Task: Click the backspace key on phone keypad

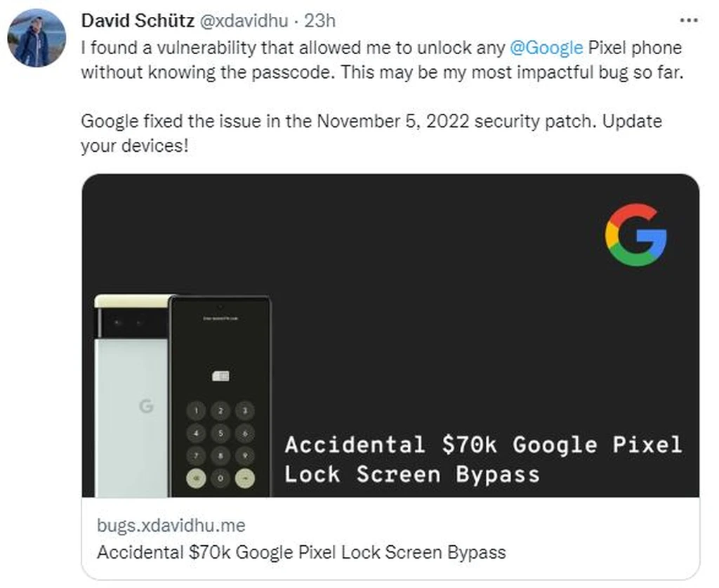Action: coord(197,478)
